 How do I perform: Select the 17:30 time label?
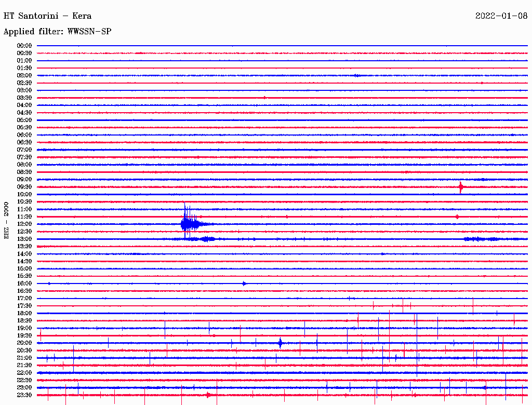click(x=24, y=306)
